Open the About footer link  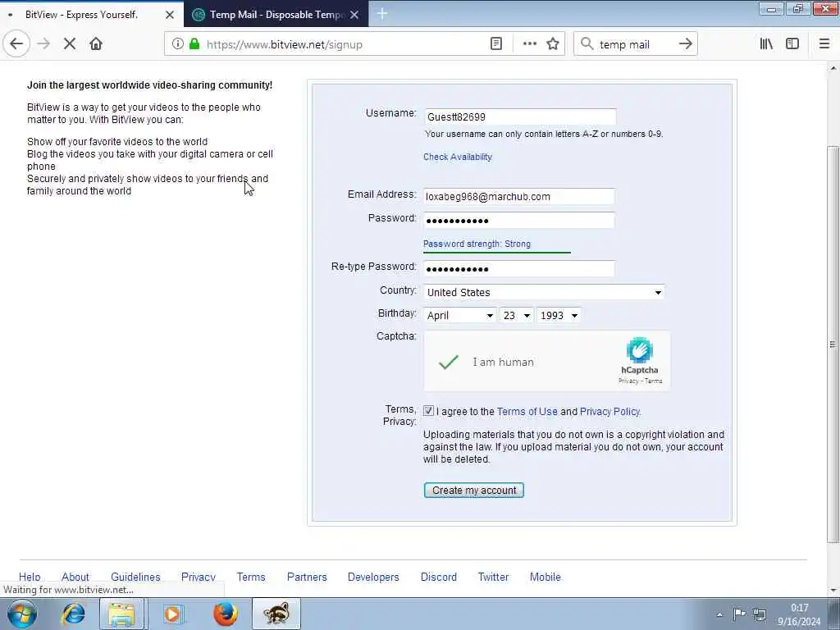click(75, 577)
